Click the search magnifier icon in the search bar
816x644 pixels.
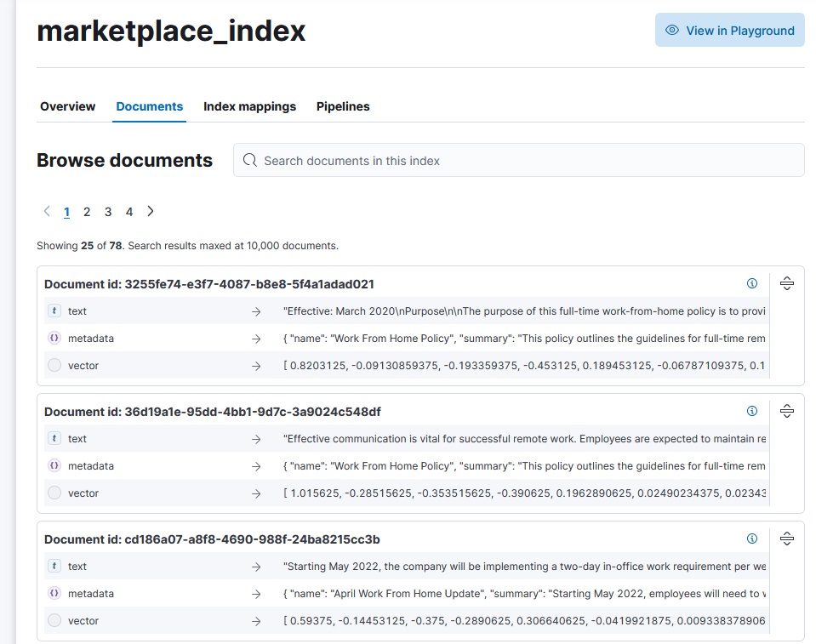point(249,160)
